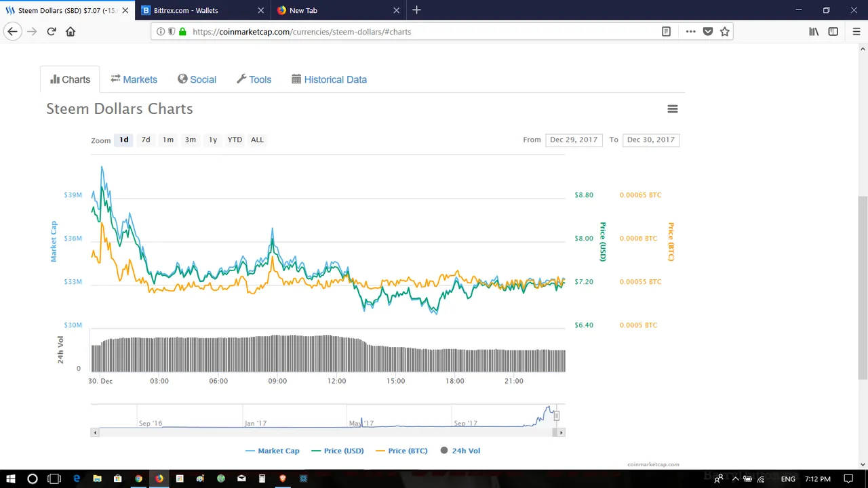Open Task View on the taskbar
This screenshot has height=488, width=868.
click(54, 479)
